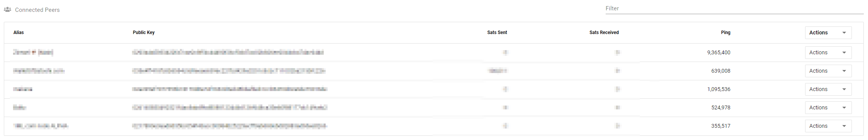
Task: Sort table by Public Key column header
Action: coord(143,33)
